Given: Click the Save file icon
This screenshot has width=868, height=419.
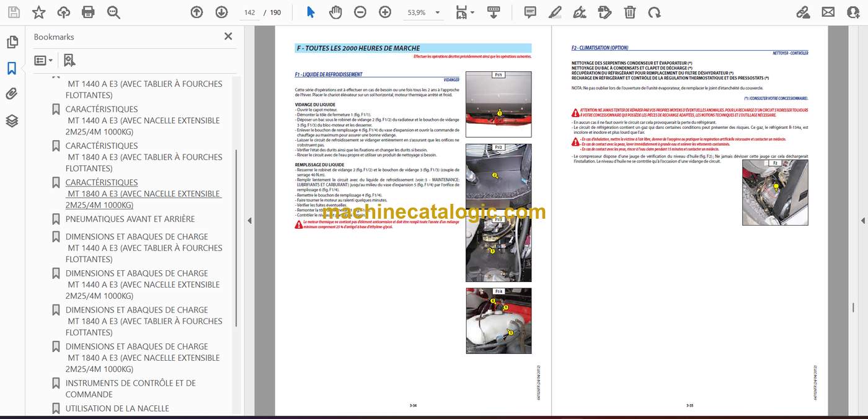Looking at the screenshot, I should coord(14,12).
